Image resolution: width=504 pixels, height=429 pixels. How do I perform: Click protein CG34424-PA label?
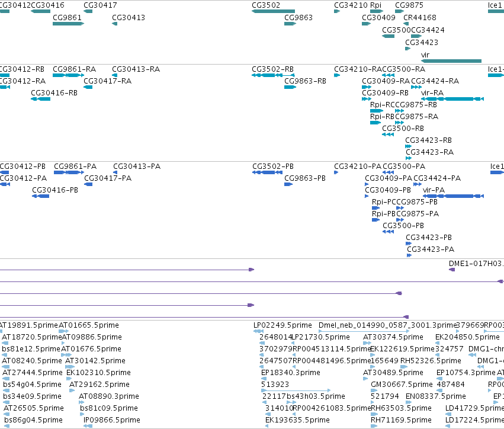click(x=437, y=178)
